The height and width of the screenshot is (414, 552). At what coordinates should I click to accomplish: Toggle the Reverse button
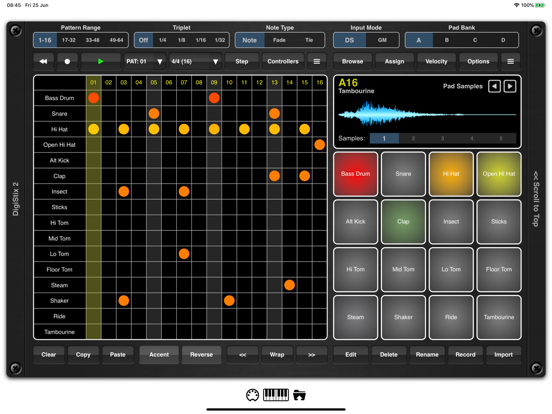click(201, 355)
